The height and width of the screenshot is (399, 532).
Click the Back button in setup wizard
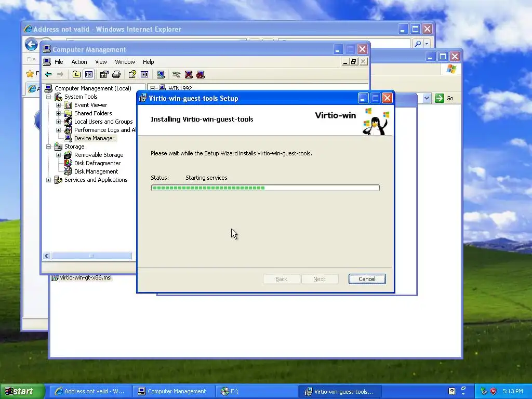[281, 279]
